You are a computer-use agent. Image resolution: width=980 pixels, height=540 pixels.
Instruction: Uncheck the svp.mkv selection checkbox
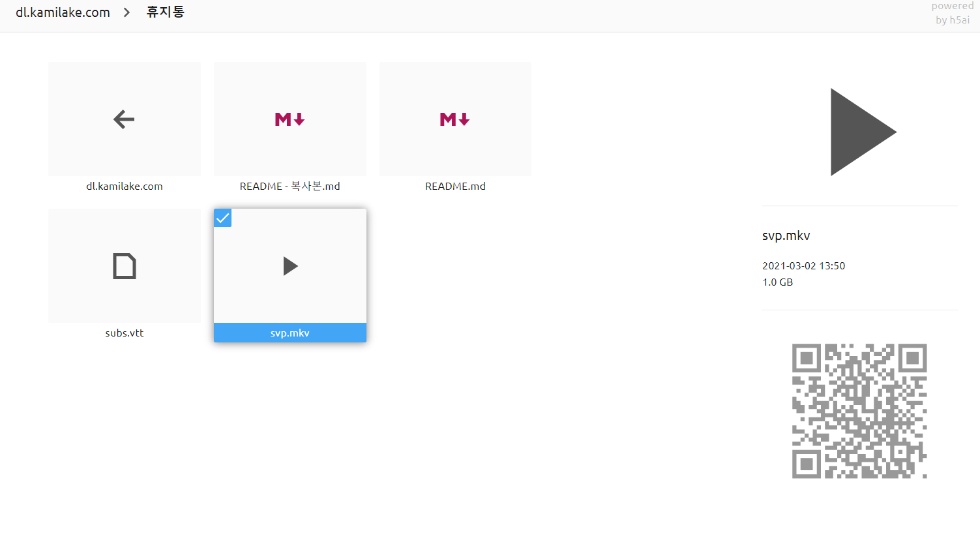click(223, 218)
